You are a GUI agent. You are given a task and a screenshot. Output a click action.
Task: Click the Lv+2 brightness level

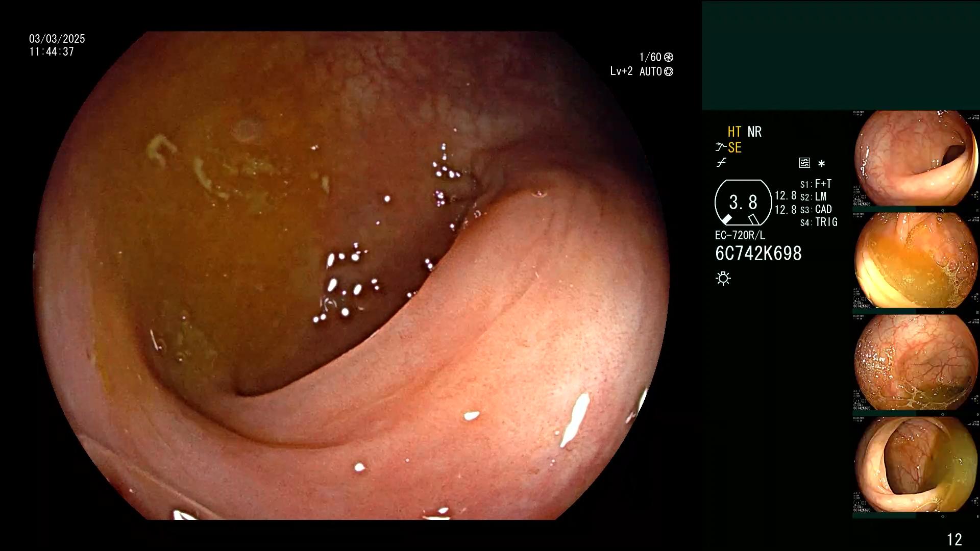coord(621,71)
